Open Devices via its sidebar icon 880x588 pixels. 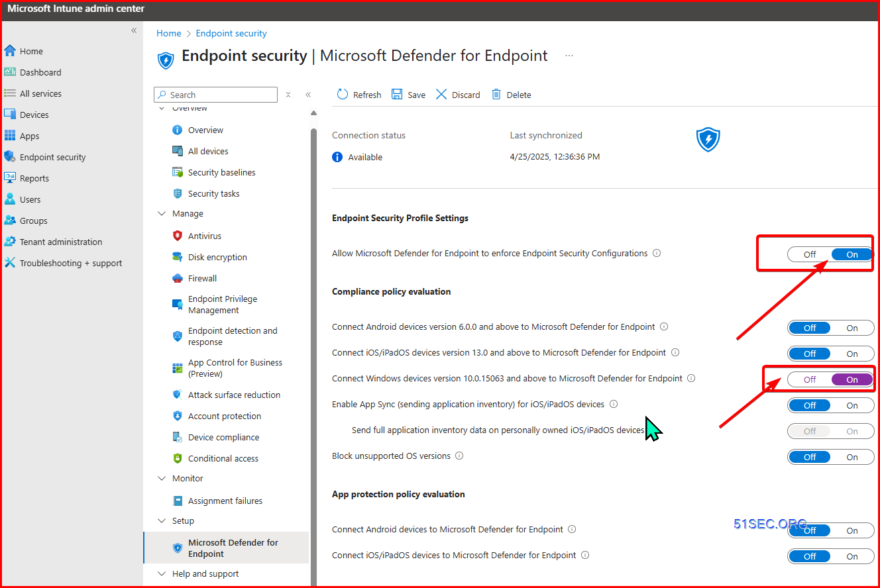pyautogui.click(x=10, y=115)
